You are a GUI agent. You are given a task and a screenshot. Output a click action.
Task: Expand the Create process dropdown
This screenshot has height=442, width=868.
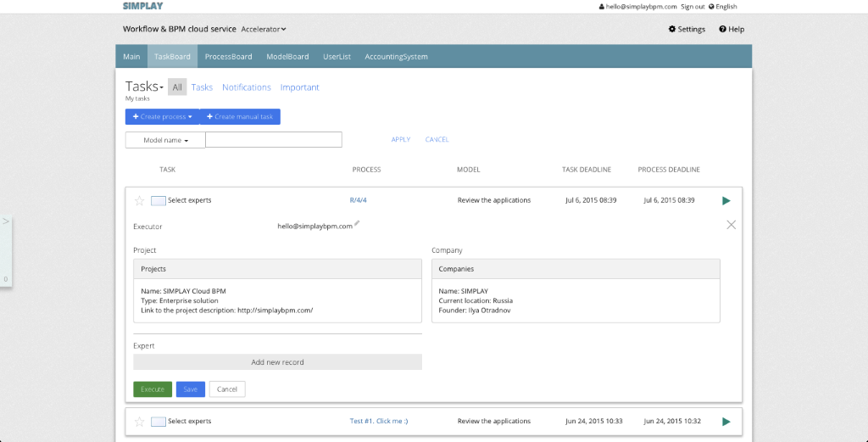162,117
